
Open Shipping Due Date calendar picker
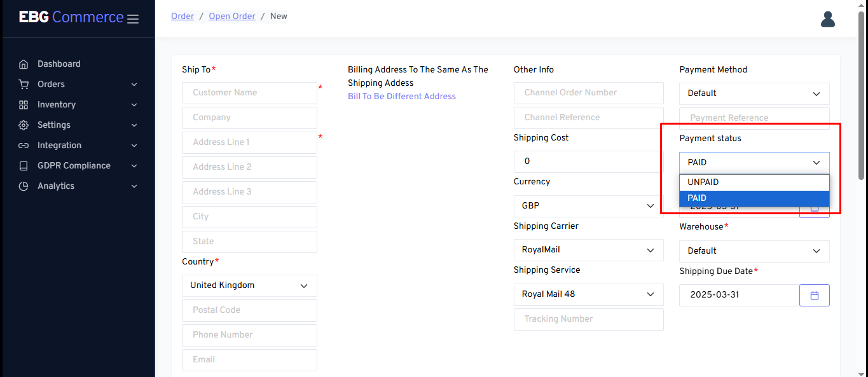coord(814,295)
